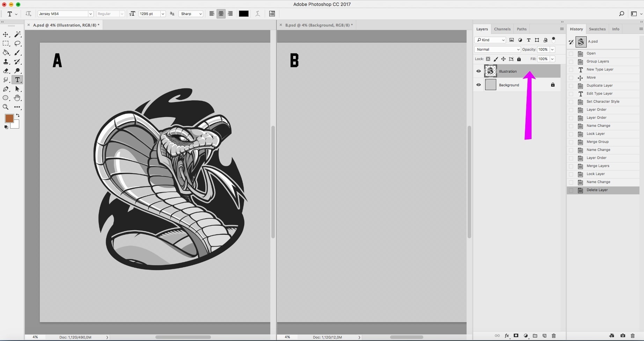This screenshot has width=644, height=341.
Task: Toggle visibility of the Background layer
Action: tap(478, 85)
